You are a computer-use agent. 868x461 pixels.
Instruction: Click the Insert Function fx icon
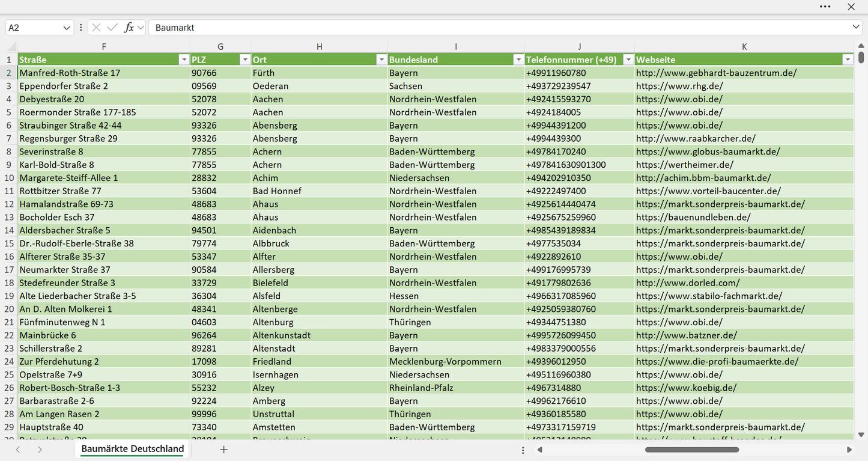[129, 28]
